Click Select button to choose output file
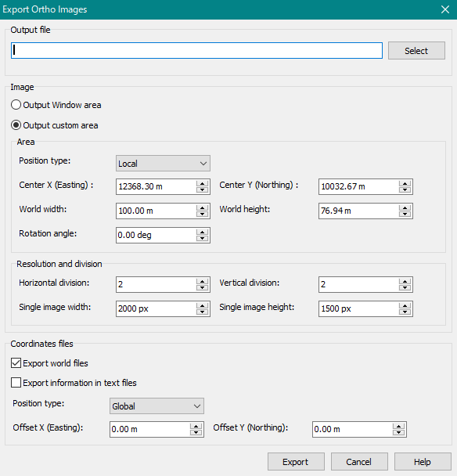Screen dimensions: 457x476 click(416, 50)
